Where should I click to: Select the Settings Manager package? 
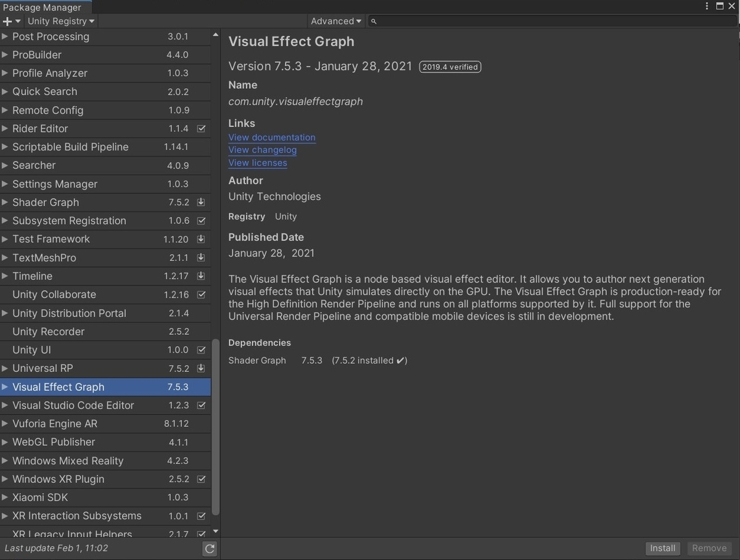[x=105, y=184]
